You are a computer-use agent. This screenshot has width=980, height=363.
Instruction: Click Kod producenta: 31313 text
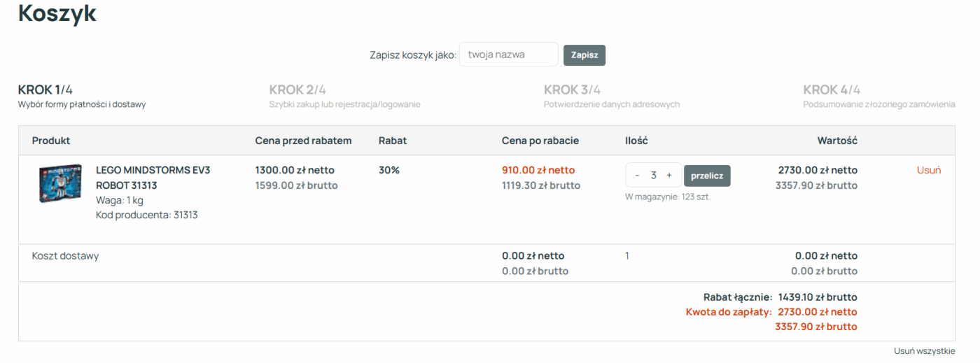click(x=147, y=215)
